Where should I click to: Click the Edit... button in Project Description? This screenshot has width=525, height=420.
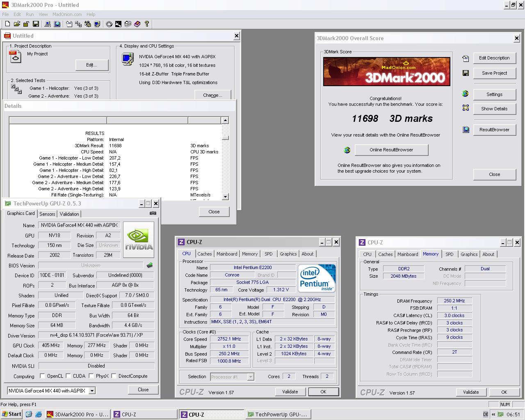(92, 65)
